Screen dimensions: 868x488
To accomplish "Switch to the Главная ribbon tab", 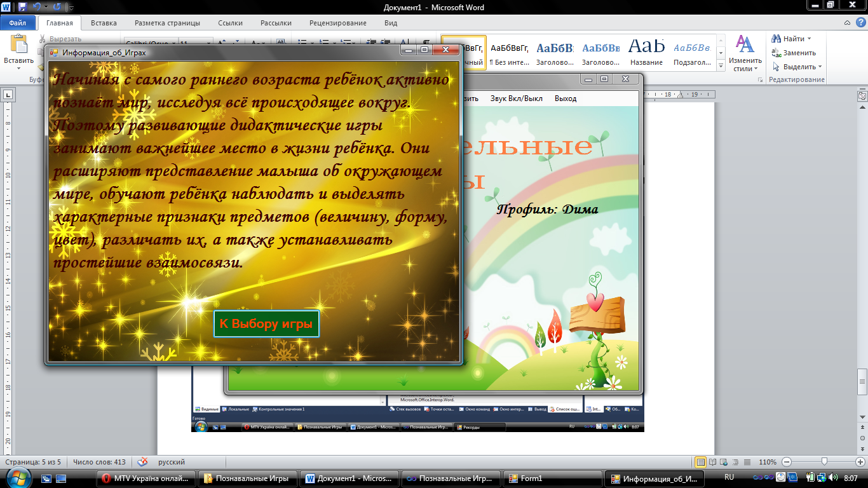I will tap(60, 23).
